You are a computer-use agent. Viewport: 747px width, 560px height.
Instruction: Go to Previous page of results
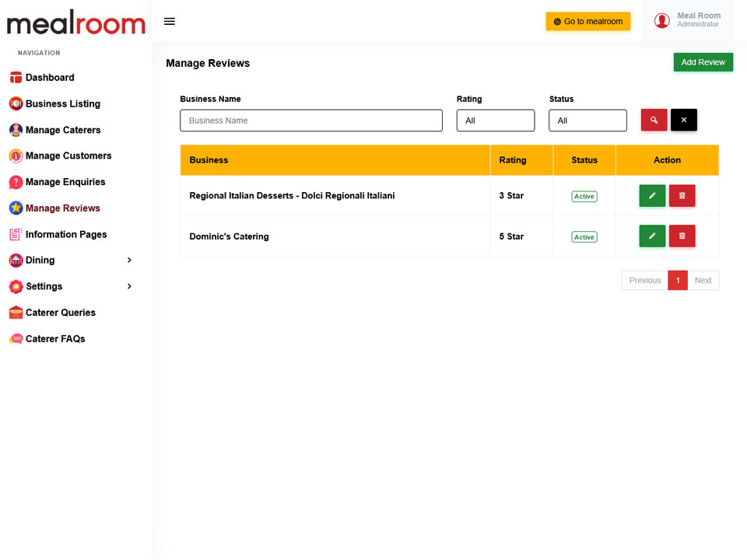click(644, 281)
